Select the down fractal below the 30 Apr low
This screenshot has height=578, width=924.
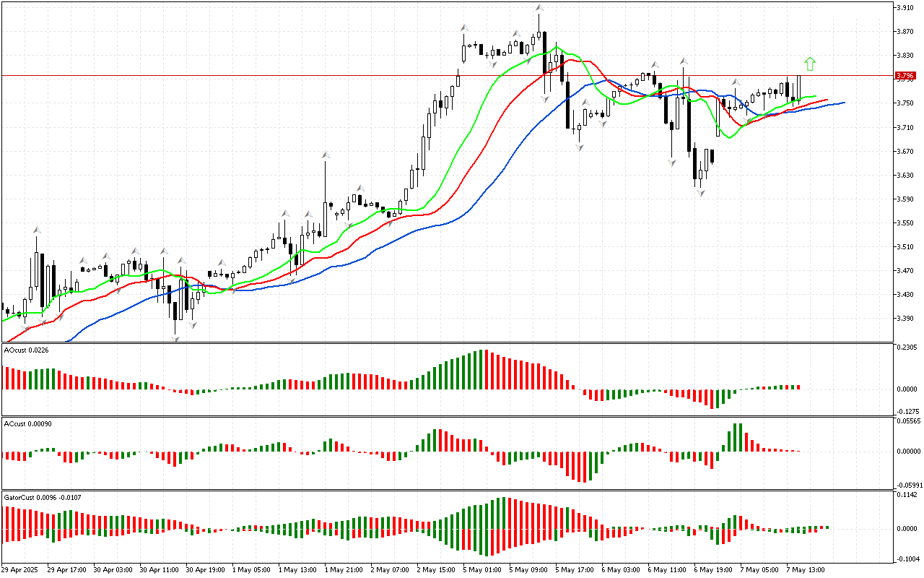coord(175,338)
